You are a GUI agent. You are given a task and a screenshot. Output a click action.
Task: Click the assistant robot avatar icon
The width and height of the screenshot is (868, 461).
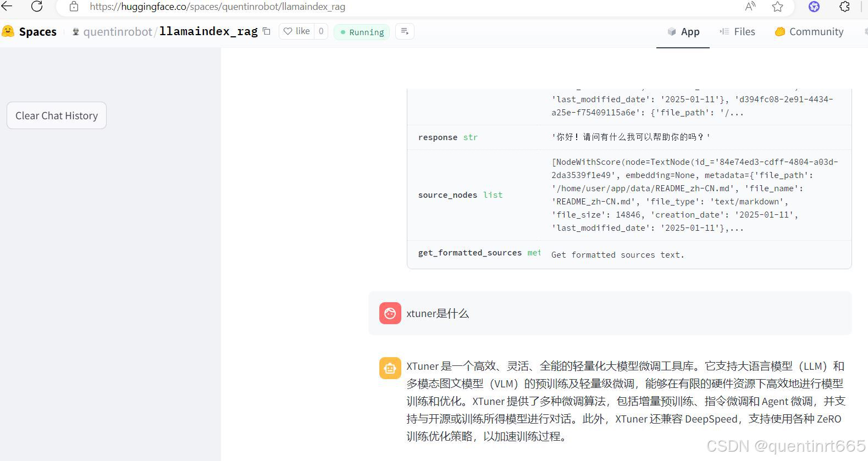390,368
